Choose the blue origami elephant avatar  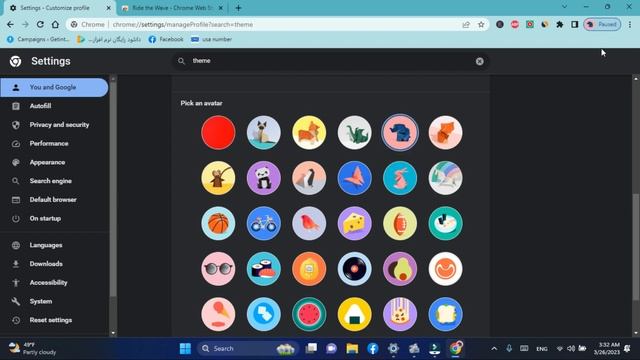400,133
